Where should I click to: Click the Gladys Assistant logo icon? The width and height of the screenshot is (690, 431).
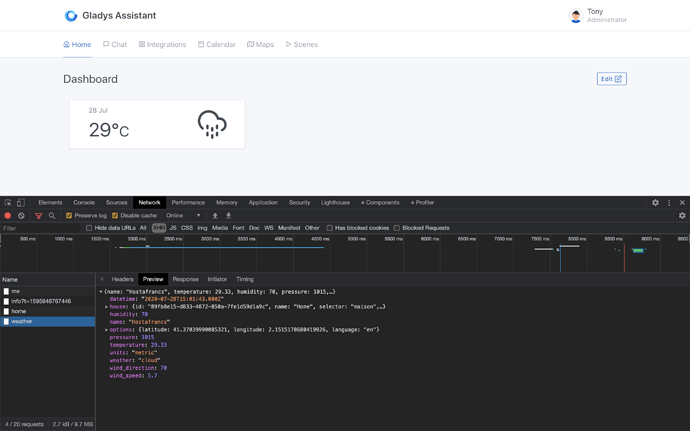pyautogui.click(x=70, y=16)
